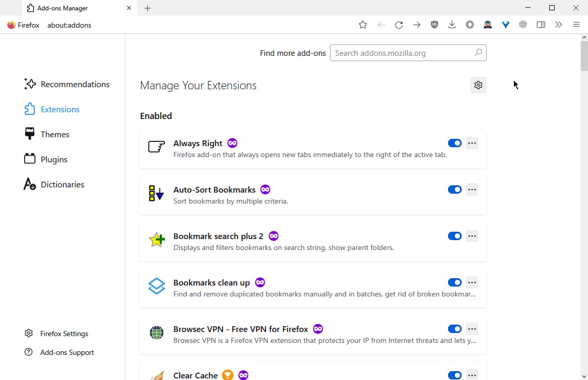This screenshot has height=380, width=588.
Task: Click the Auto-Sort Bookmarks icon
Action: (x=156, y=193)
